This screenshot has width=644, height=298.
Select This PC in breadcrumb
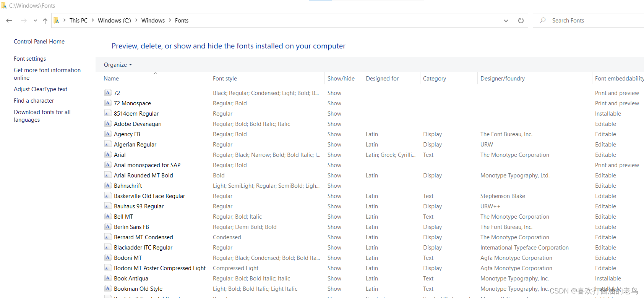tap(78, 21)
